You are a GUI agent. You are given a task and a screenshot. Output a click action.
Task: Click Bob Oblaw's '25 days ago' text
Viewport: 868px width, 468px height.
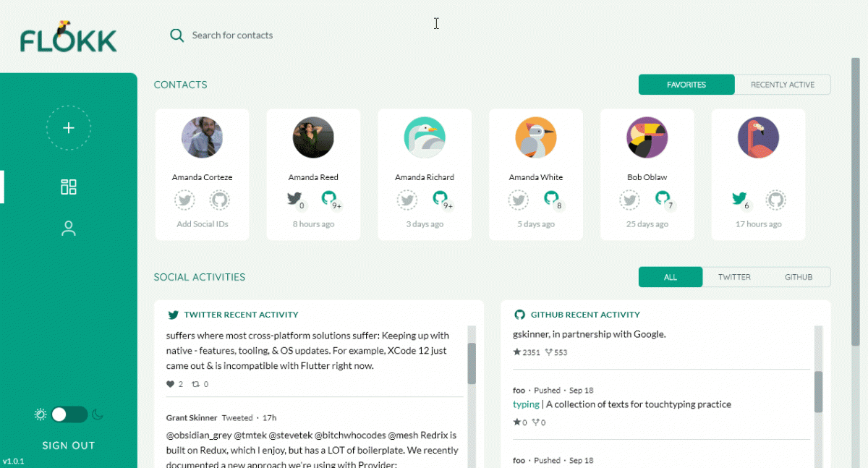pyautogui.click(x=647, y=224)
